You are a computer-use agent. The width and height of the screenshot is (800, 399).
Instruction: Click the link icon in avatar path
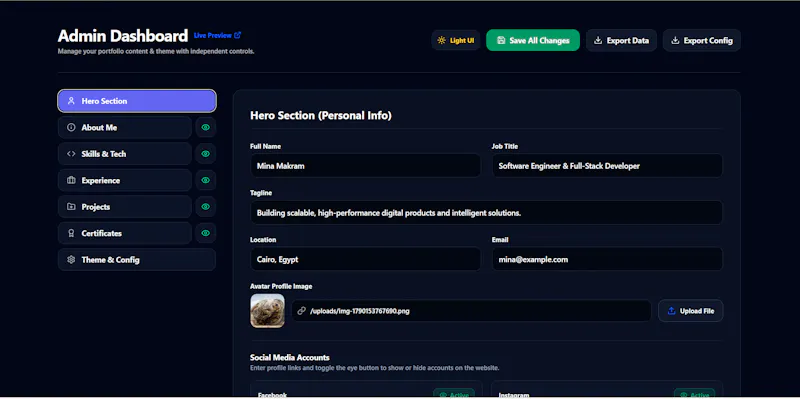[302, 311]
